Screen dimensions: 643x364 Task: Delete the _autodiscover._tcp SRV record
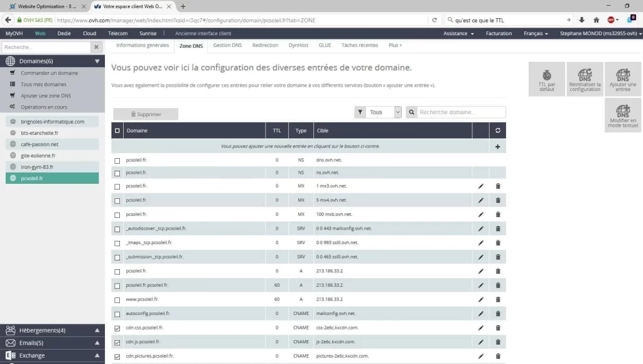[498, 228]
